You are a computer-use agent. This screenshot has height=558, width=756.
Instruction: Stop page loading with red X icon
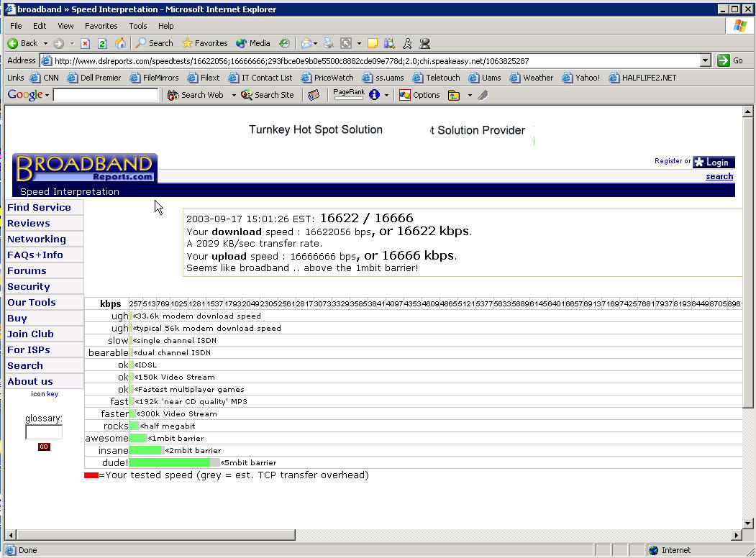tap(85, 43)
